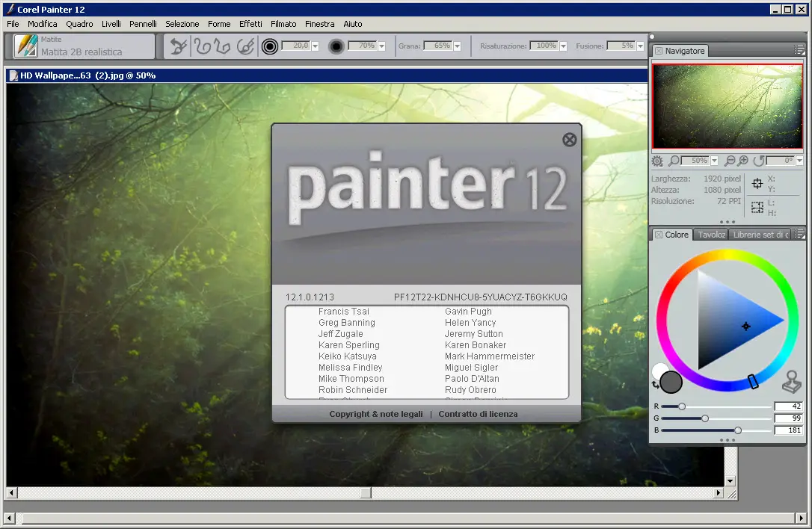Switch to the Librerie set di colori tab

point(760,235)
